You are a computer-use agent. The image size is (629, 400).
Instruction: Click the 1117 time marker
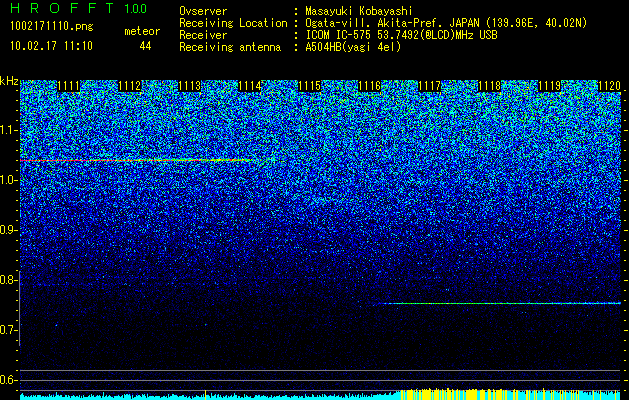[430, 86]
